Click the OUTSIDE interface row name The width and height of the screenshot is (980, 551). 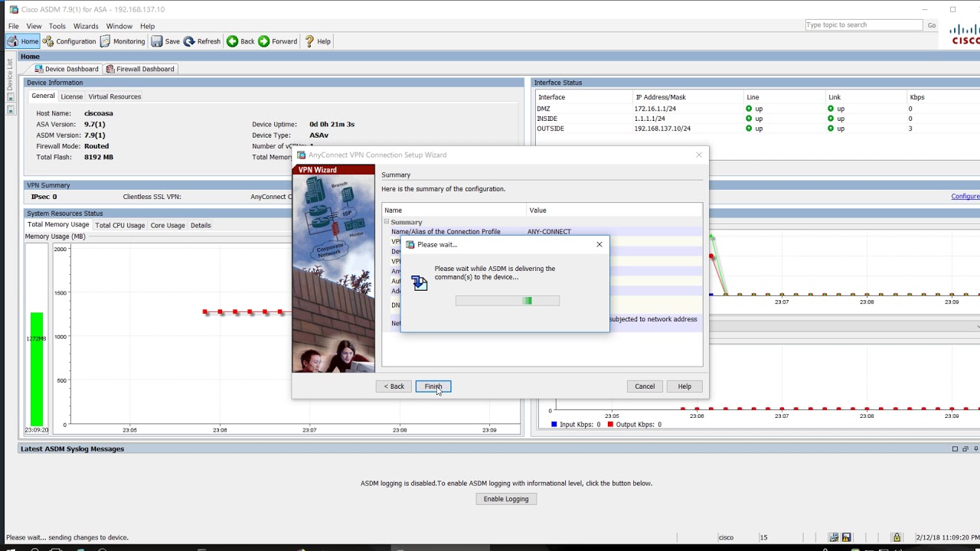click(x=550, y=129)
